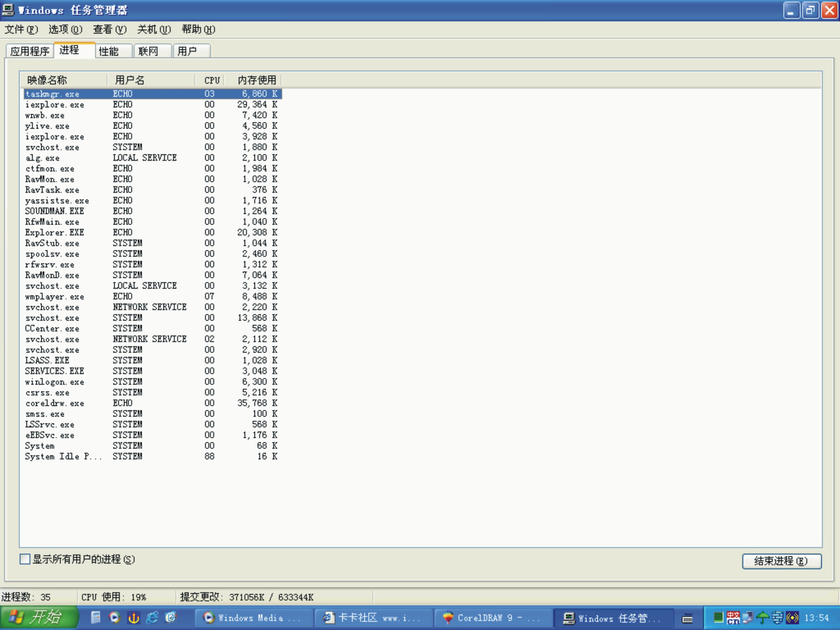Sort by 内存使用 column header
Image resolution: width=840 pixels, height=630 pixels.
[256, 80]
